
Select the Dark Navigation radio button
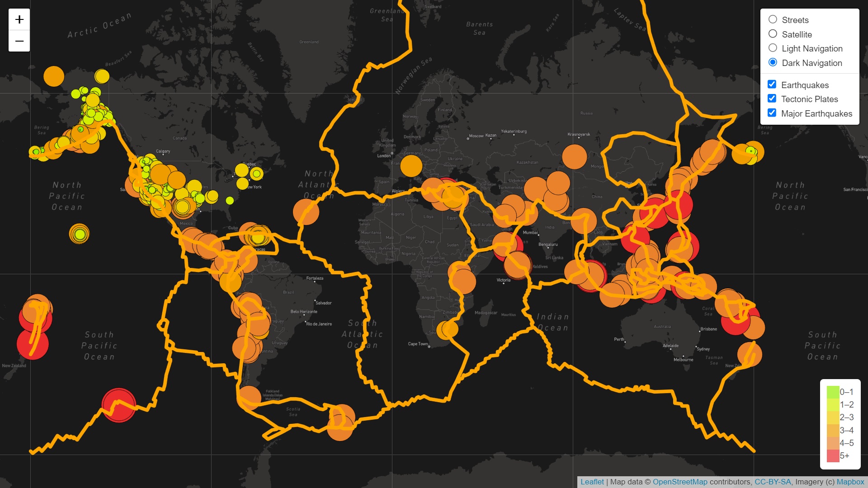pos(773,62)
